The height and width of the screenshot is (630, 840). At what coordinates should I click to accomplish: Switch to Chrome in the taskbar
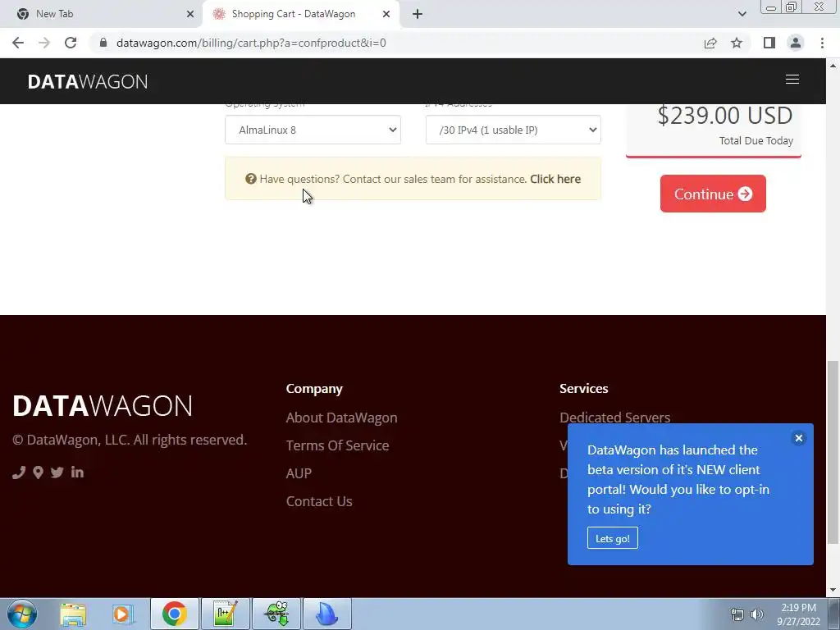[174, 614]
